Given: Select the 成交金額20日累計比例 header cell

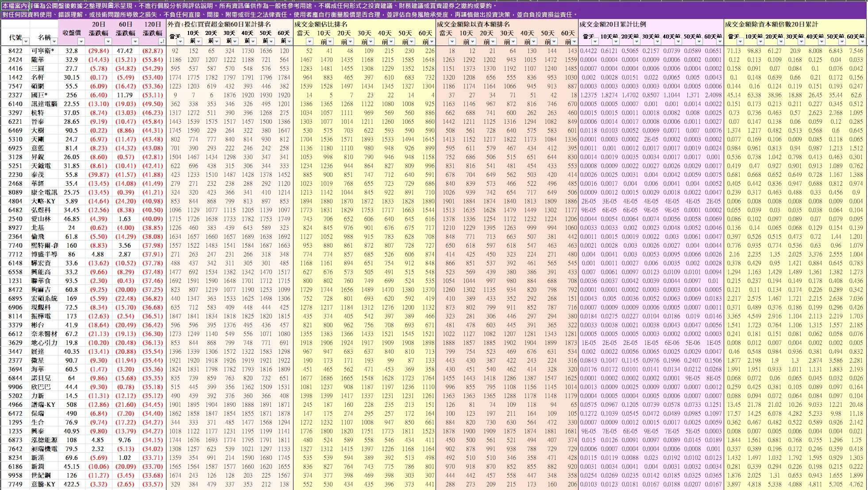Looking at the screenshot, I should [613, 24].
